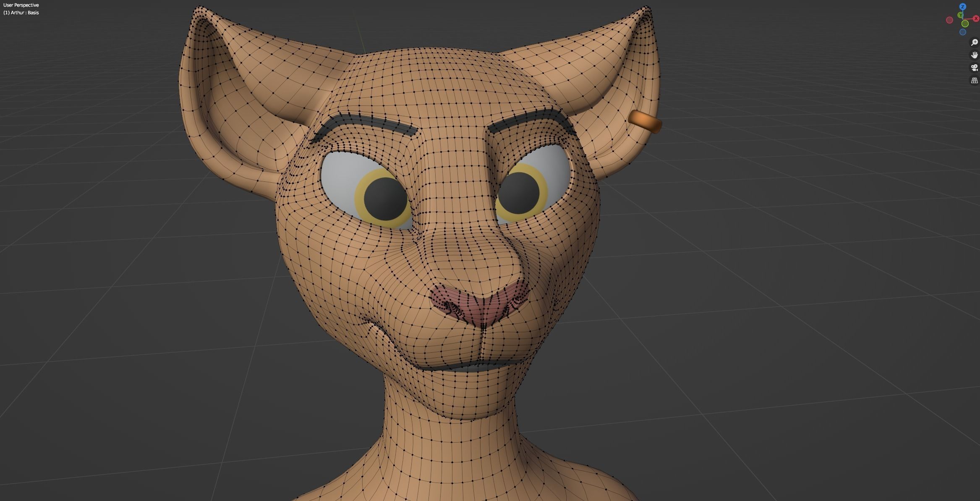
Task: Click the pink nose of the character
Action: click(480, 305)
